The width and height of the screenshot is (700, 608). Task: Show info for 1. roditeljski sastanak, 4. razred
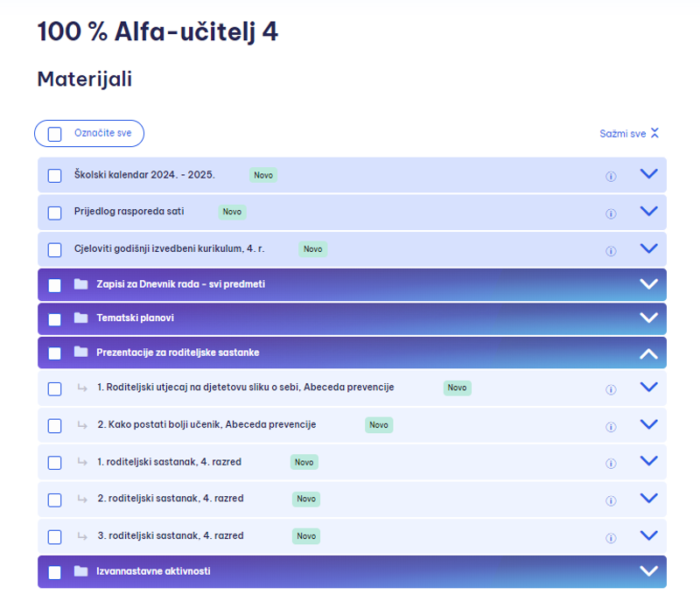click(x=611, y=464)
